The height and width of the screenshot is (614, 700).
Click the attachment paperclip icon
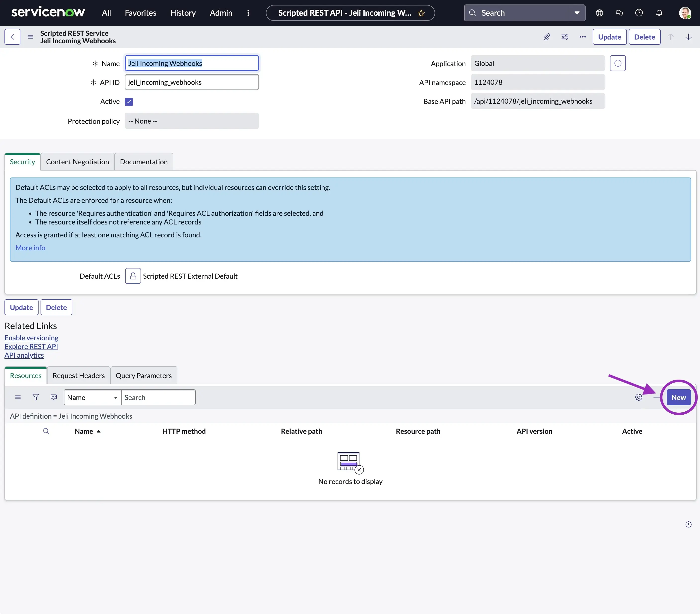click(x=547, y=37)
